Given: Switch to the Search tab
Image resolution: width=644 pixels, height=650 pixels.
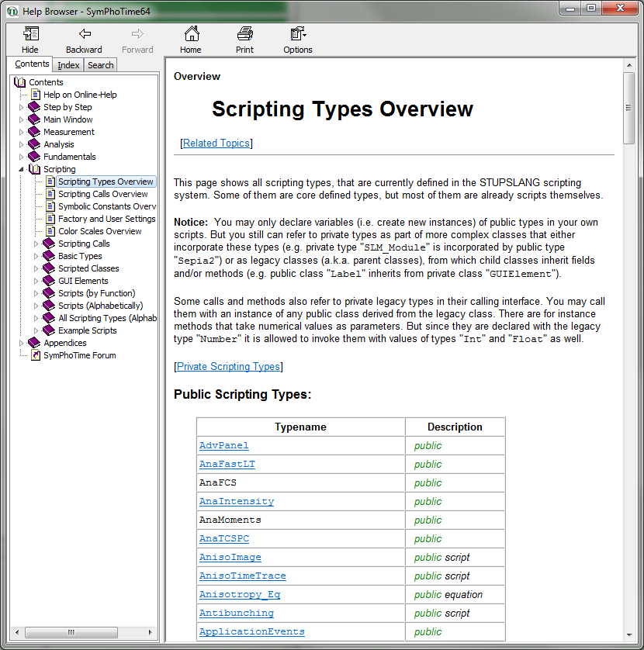Looking at the screenshot, I should [x=100, y=65].
